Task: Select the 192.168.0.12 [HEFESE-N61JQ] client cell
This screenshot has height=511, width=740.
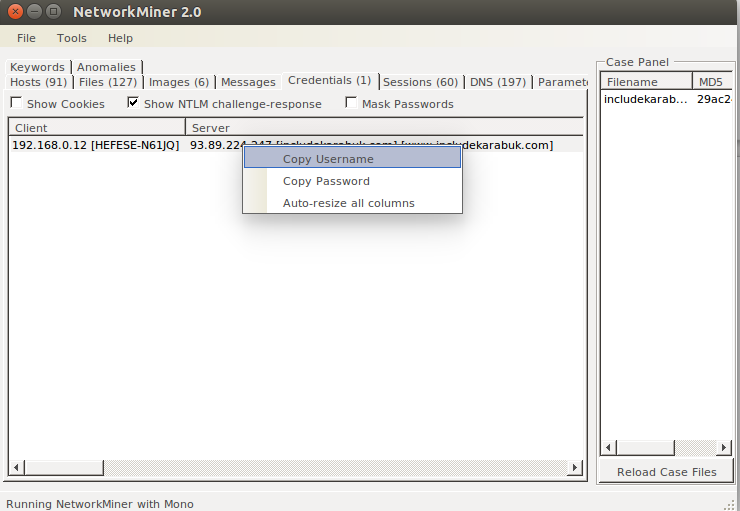Action: [x=96, y=145]
